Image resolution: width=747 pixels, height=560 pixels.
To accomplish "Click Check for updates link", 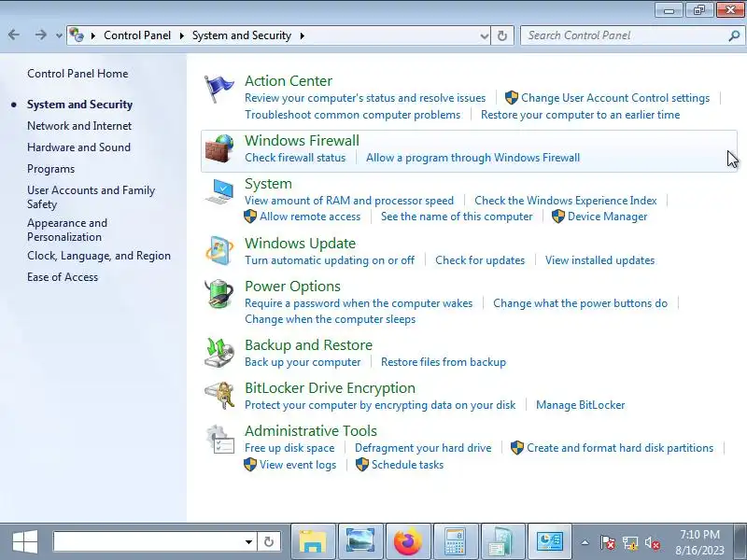I will pos(480,260).
